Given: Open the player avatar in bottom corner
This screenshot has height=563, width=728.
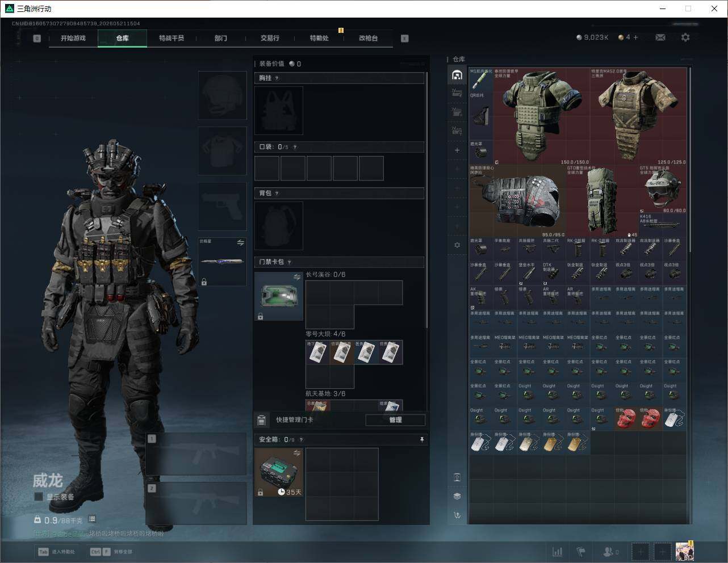Looking at the screenshot, I should [x=684, y=552].
